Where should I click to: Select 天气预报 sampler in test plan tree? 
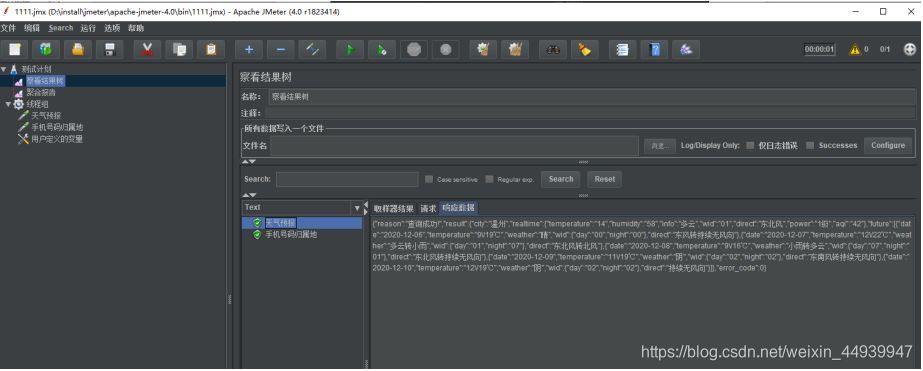46,116
